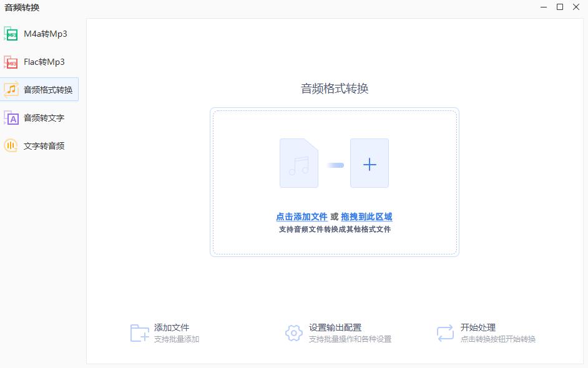Click the 音频格式转换 musical note icon
This screenshot has height=368, width=588.
(x=11, y=89)
